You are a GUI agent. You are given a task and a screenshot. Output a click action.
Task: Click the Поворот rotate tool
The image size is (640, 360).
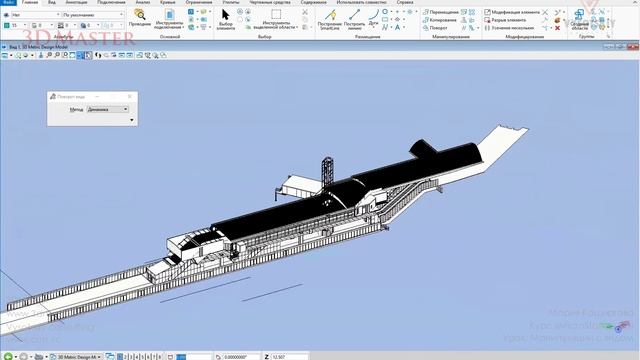[x=436, y=28]
